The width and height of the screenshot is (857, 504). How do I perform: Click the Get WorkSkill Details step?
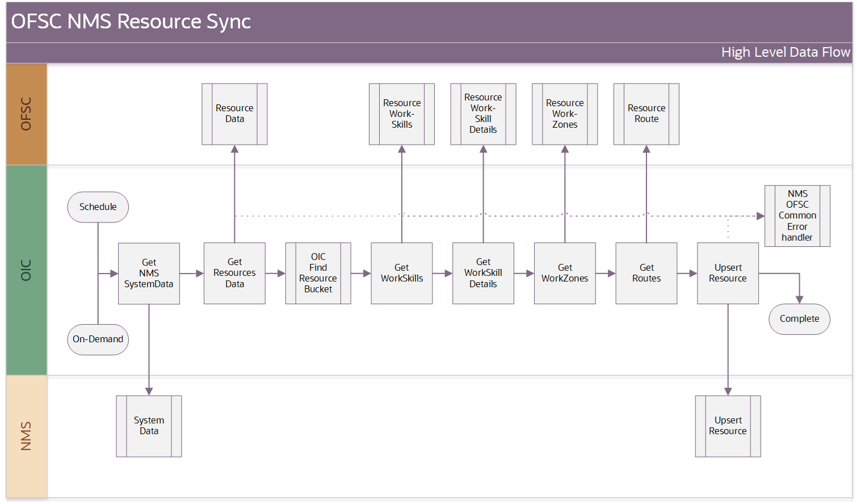point(483,274)
